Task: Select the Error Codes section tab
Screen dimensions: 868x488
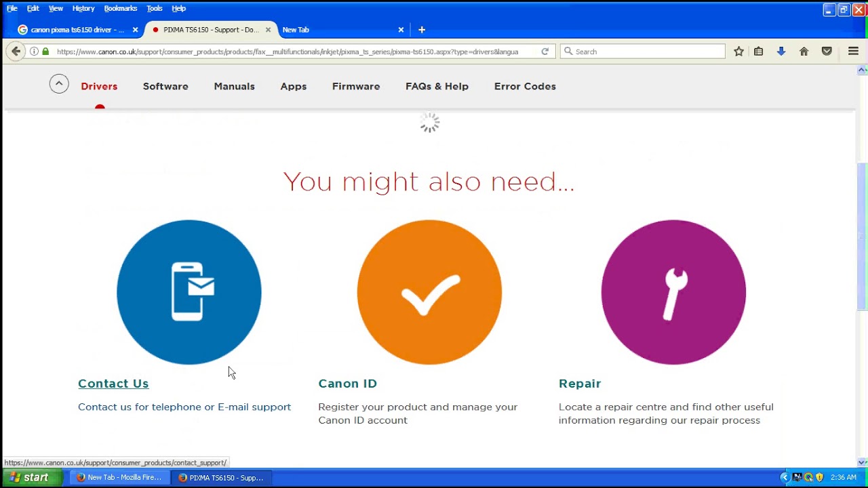Action: tap(525, 86)
